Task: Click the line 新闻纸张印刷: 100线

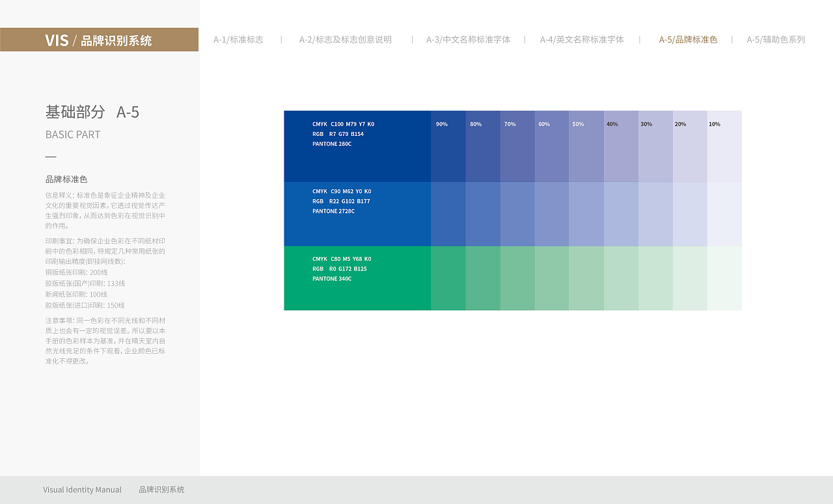Action: coord(77,295)
